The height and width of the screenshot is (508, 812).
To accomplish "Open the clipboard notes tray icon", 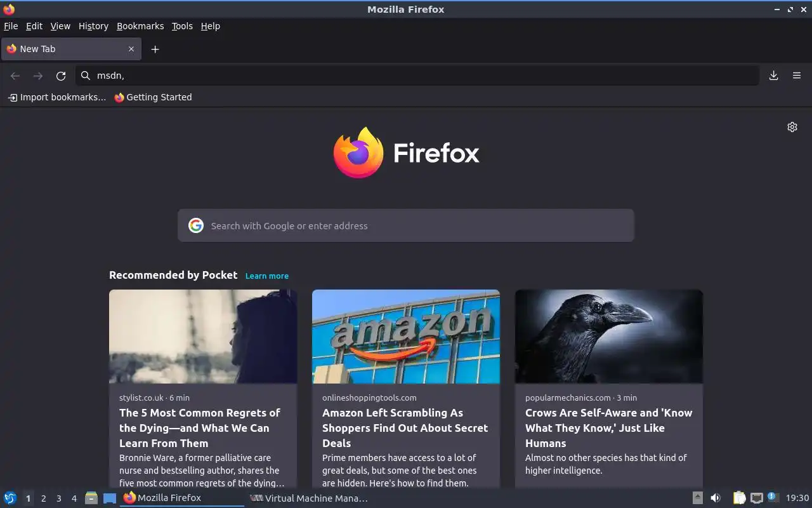I will pos(739,498).
